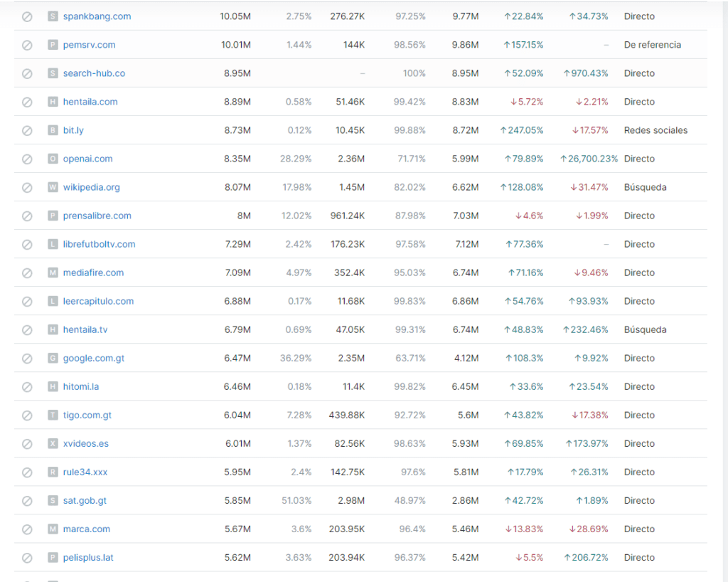
Task: Open the leercapitulo.com domain link
Action: click(x=98, y=301)
